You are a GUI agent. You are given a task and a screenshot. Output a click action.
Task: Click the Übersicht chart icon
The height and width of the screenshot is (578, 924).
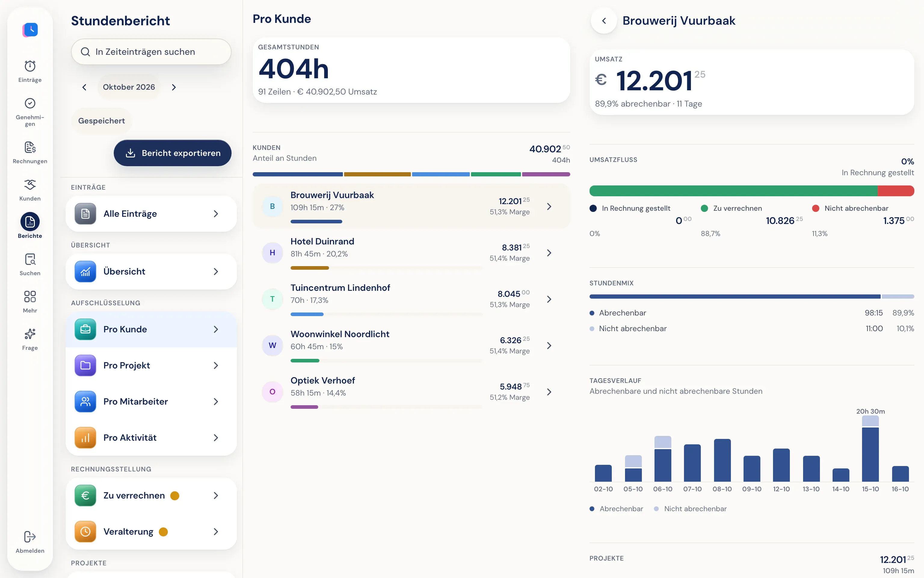(x=85, y=272)
